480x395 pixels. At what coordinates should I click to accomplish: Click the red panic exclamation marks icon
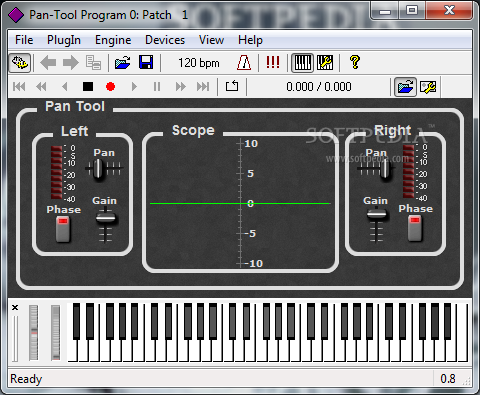(273, 62)
